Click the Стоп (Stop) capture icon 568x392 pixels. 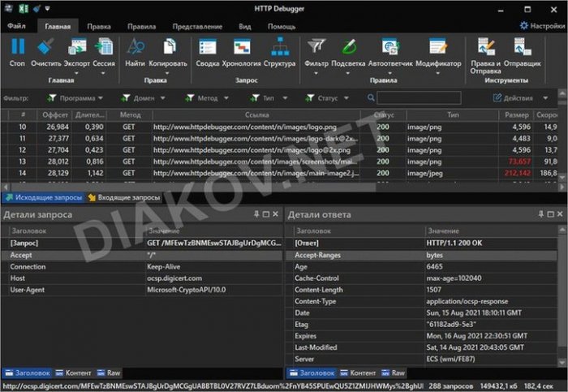point(17,49)
